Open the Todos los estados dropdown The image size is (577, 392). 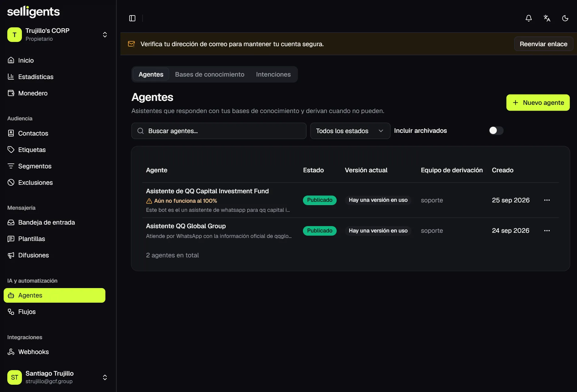point(350,131)
